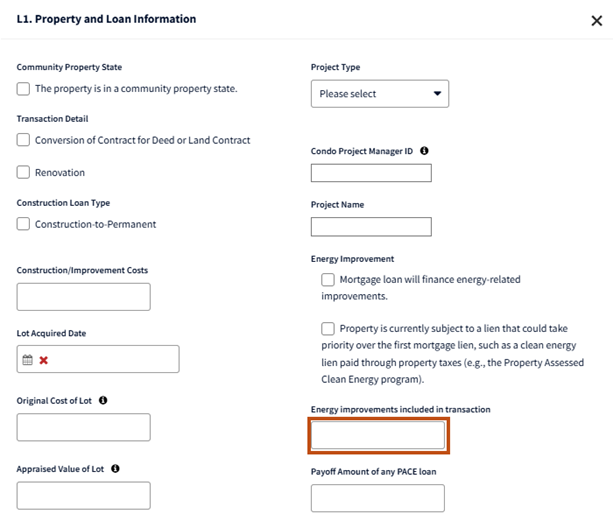Close the Property and Loan Information dialog

tap(597, 20)
